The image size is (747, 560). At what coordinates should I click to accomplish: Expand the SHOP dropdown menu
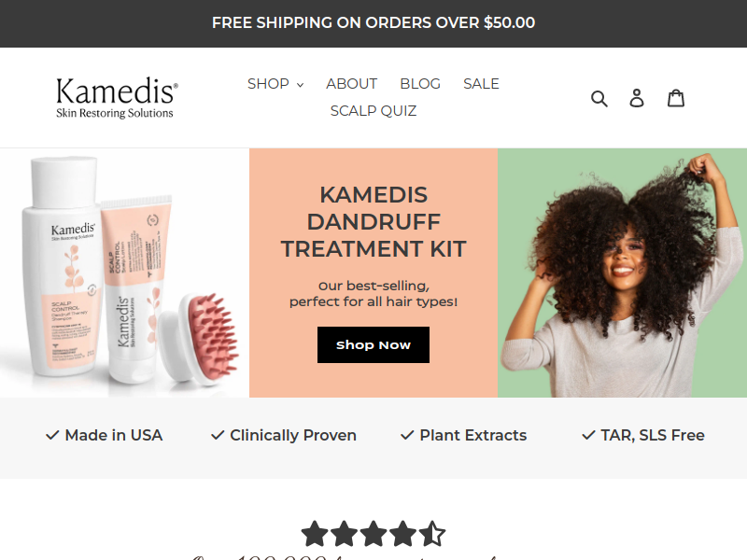pyautogui.click(x=275, y=84)
